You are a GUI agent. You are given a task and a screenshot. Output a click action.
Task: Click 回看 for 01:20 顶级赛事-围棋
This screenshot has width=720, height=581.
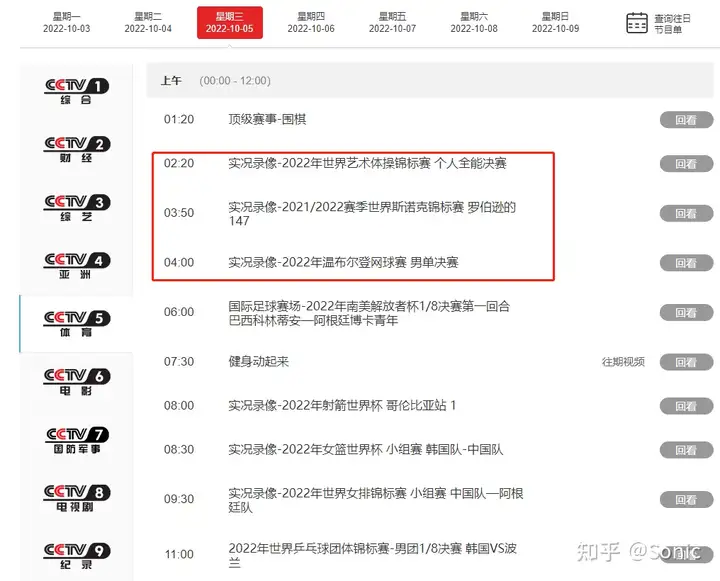pos(686,120)
